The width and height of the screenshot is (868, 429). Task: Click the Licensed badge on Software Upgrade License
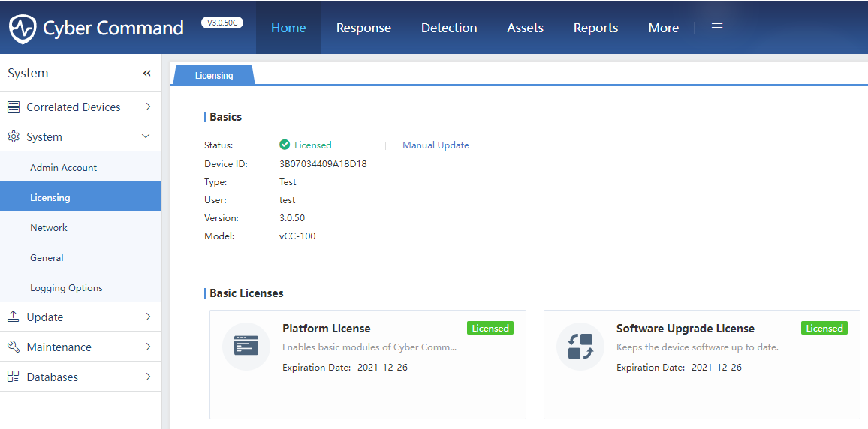[824, 328]
